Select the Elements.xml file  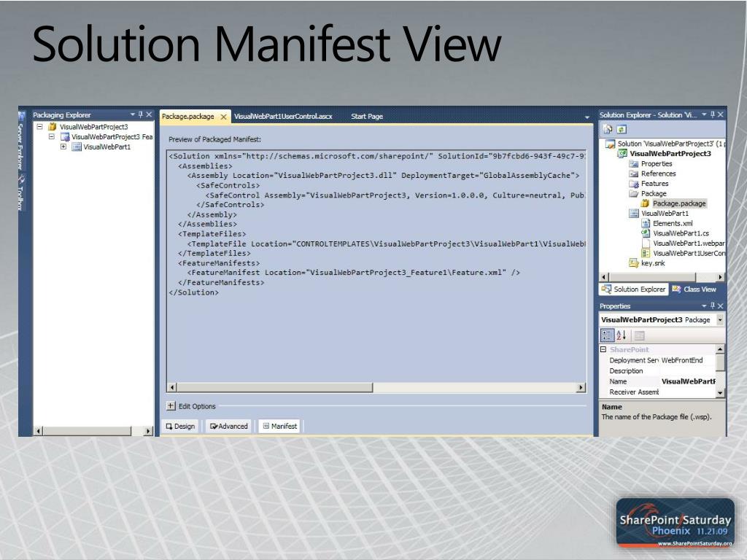[x=673, y=223]
